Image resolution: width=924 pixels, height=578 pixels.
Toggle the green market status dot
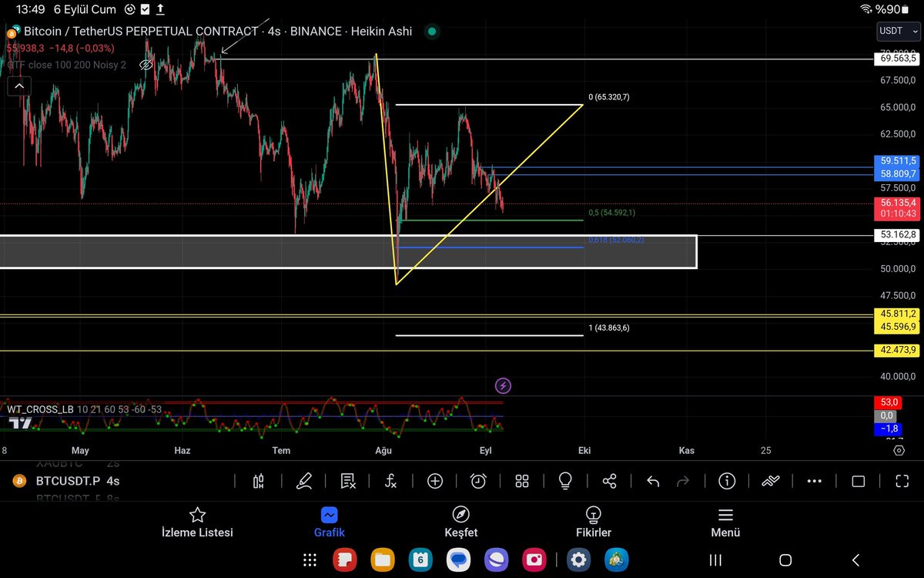[431, 32]
